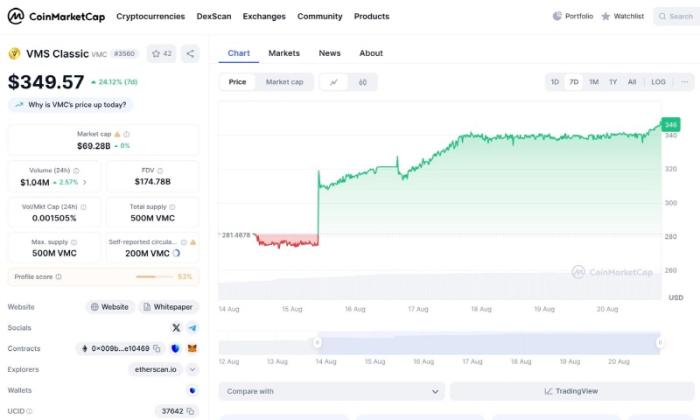Toggle the LOG scale on chart
Viewport: 700px width, 420px height.
tap(657, 82)
